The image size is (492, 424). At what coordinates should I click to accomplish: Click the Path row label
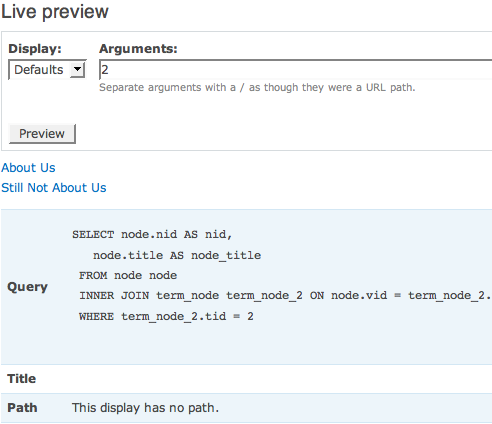(x=22, y=408)
